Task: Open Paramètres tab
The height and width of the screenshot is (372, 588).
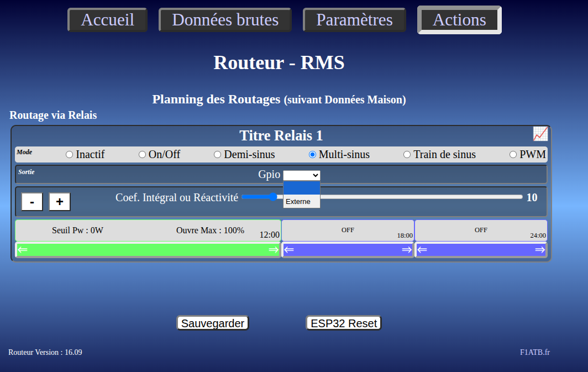Action: [354, 20]
